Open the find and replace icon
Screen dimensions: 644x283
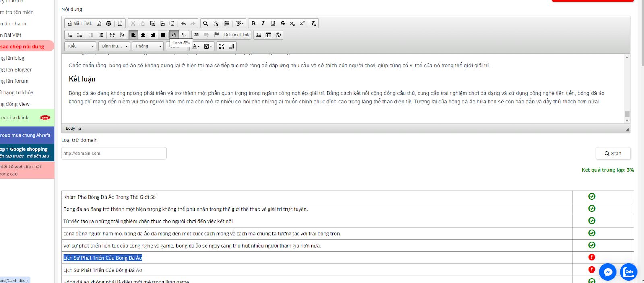[x=215, y=23]
